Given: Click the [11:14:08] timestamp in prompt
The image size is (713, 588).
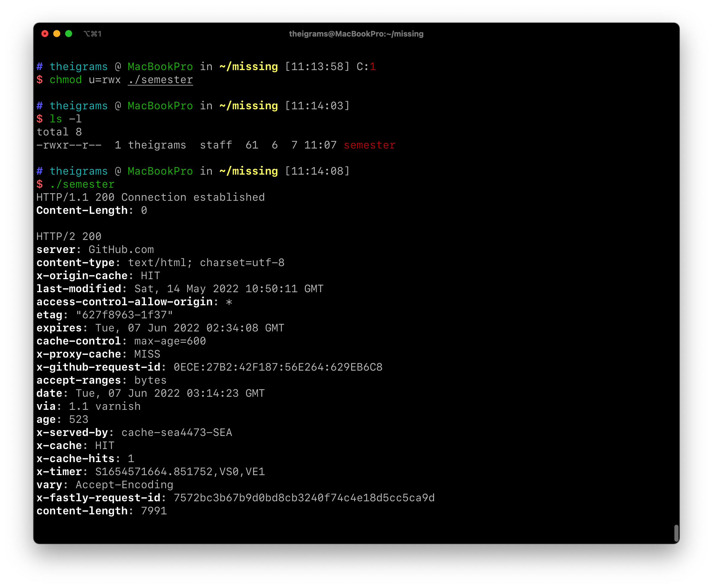Looking at the screenshot, I should click(x=317, y=171).
